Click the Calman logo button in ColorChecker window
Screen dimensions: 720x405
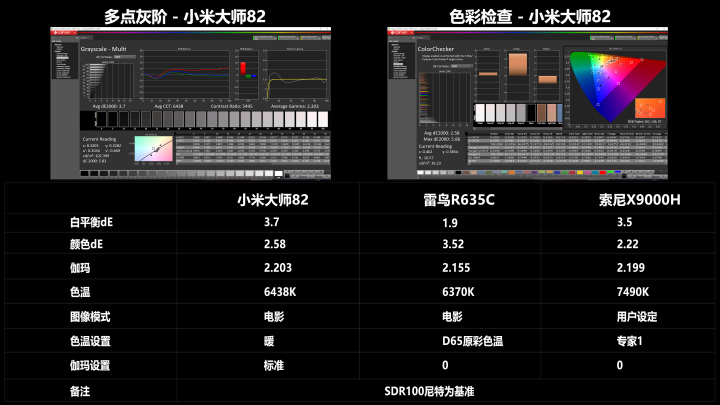(401, 33)
